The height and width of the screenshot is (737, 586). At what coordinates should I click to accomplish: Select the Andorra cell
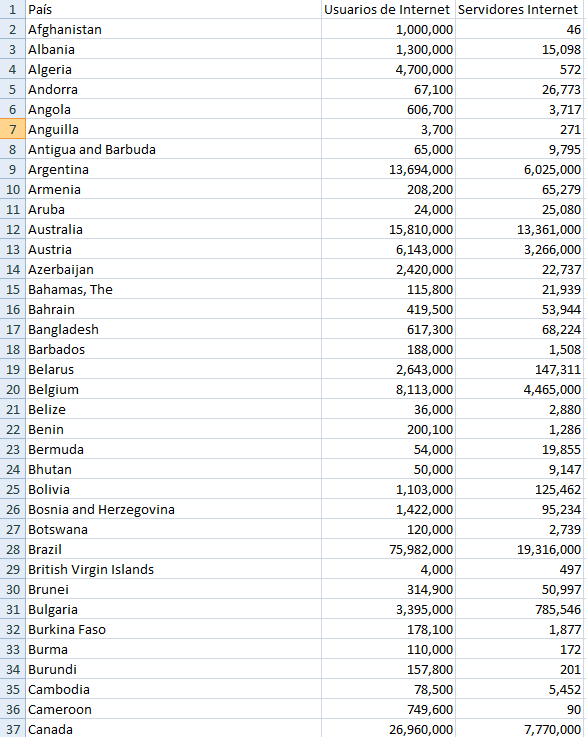click(173, 89)
